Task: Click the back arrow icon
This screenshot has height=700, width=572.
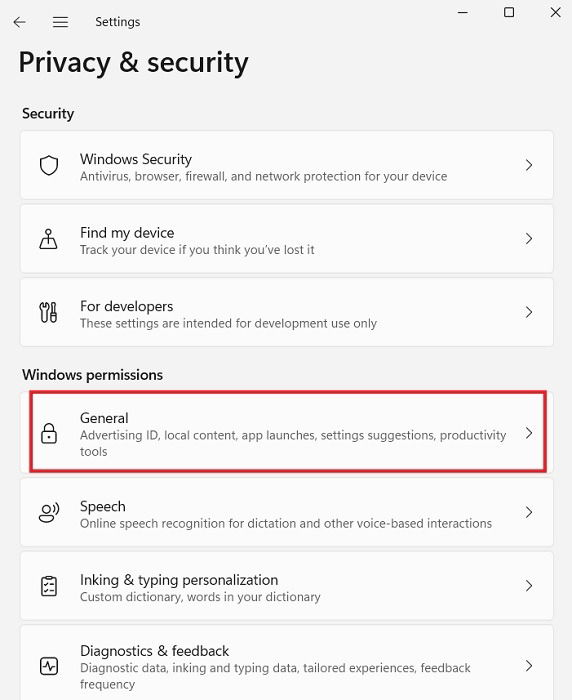Action: click(20, 22)
